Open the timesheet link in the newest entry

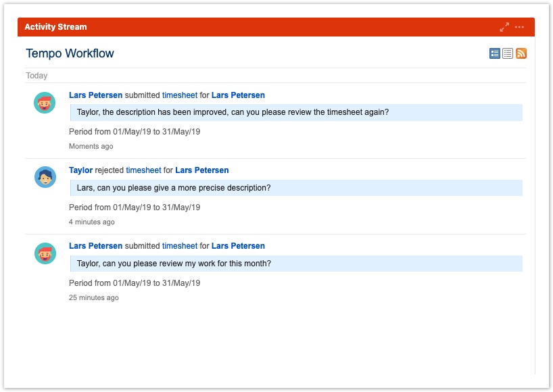(x=179, y=95)
